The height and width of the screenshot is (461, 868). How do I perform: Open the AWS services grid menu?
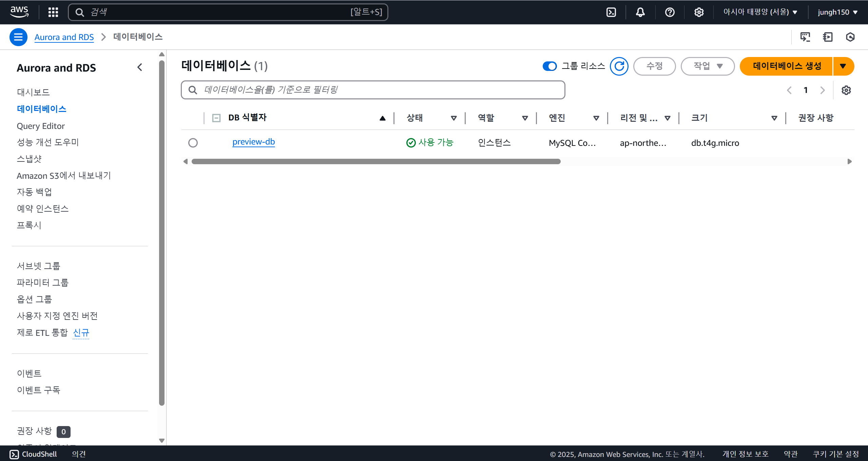click(53, 12)
